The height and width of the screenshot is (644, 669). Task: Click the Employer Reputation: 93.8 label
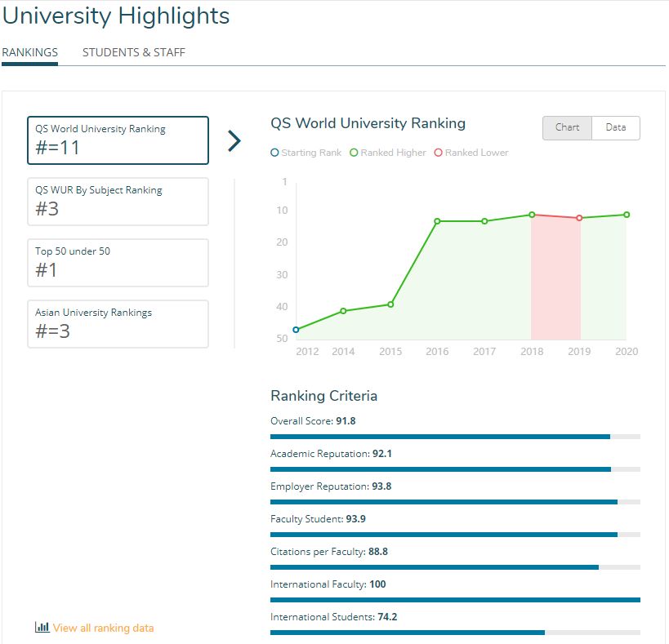(331, 486)
